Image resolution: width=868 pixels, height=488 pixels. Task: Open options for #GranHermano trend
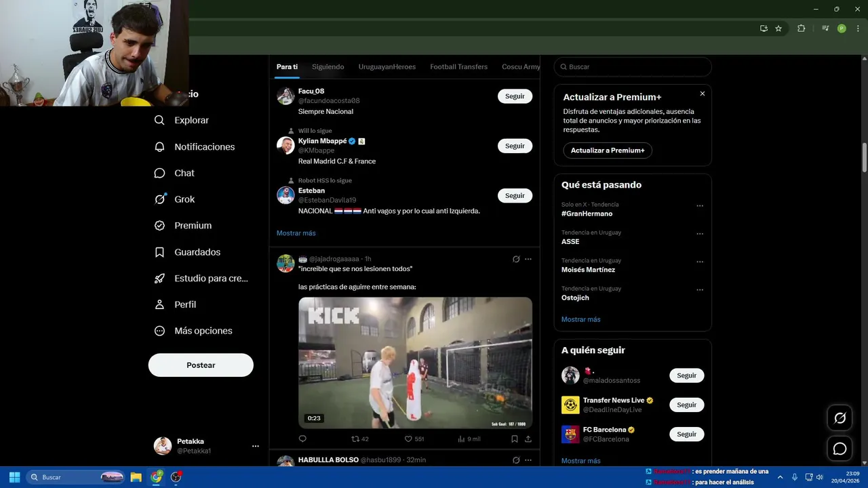(700, 206)
